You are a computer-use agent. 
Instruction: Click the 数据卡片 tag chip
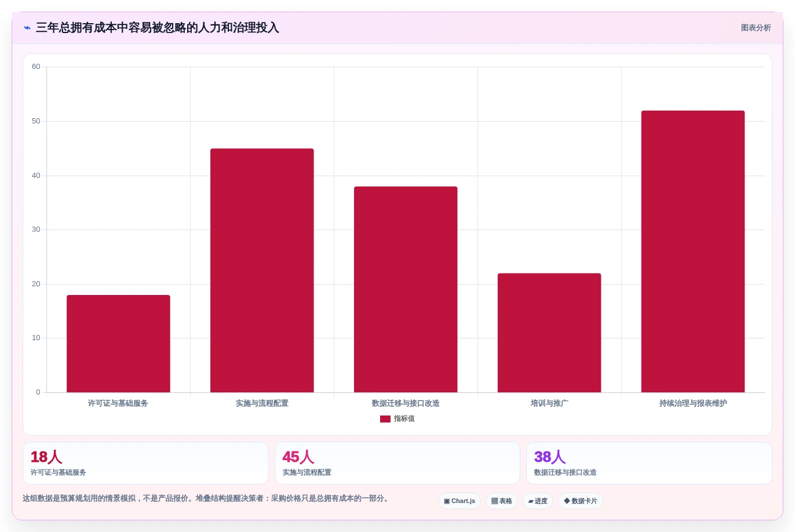point(581,501)
